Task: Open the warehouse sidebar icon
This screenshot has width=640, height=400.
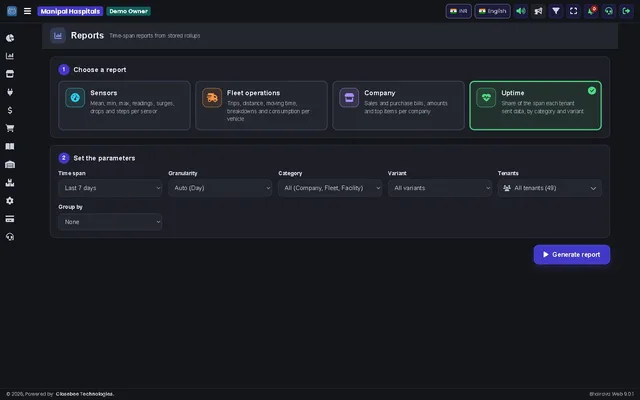Action: click(x=10, y=164)
